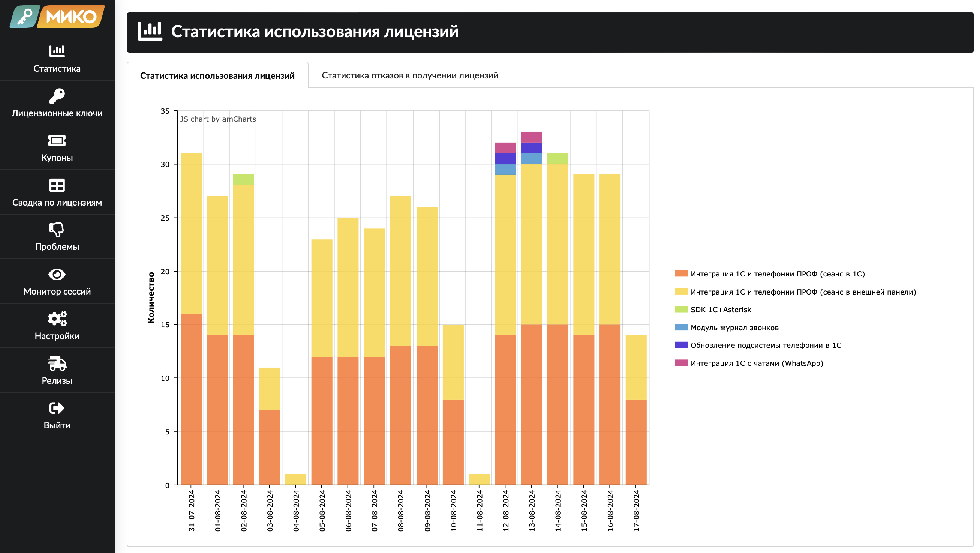Click orange bar segment for 31-07-2024
Viewport: 980px width, 553px height.
point(191,400)
